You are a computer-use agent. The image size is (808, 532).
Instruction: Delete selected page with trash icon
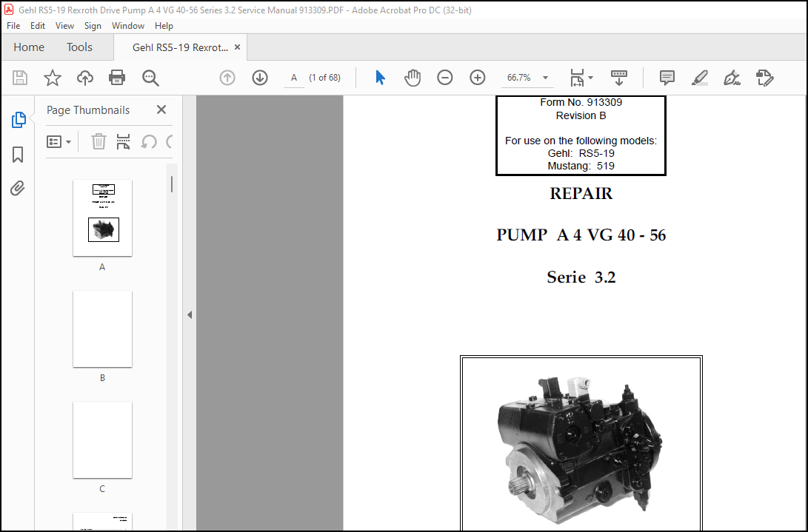99,141
